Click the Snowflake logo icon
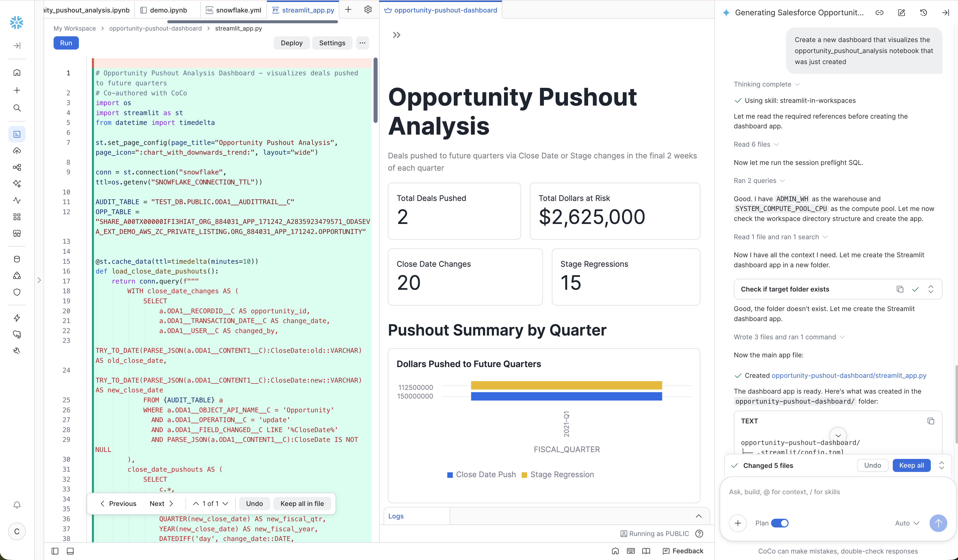Viewport: 958px width, 560px height. pyautogui.click(x=17, y=23)
